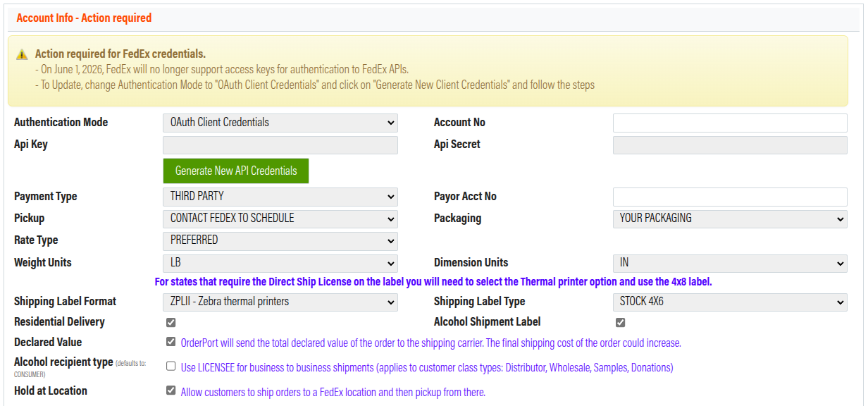
Task: Click into the Account No field
Action: point(730,123)
